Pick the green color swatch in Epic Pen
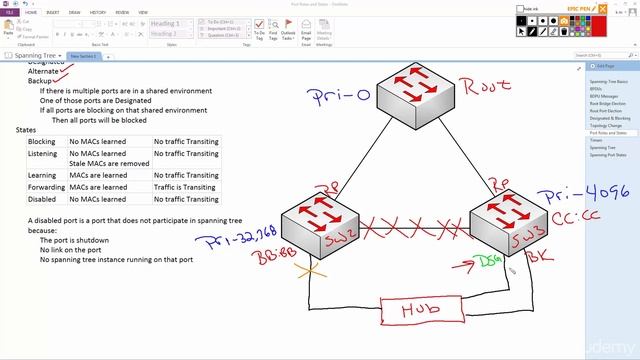 point(582,18)
